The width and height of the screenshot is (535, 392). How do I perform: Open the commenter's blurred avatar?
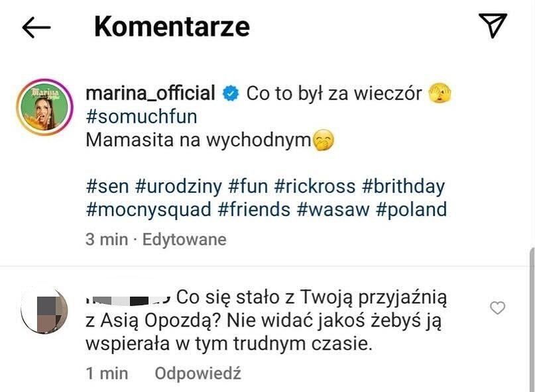tap(45, 310)
